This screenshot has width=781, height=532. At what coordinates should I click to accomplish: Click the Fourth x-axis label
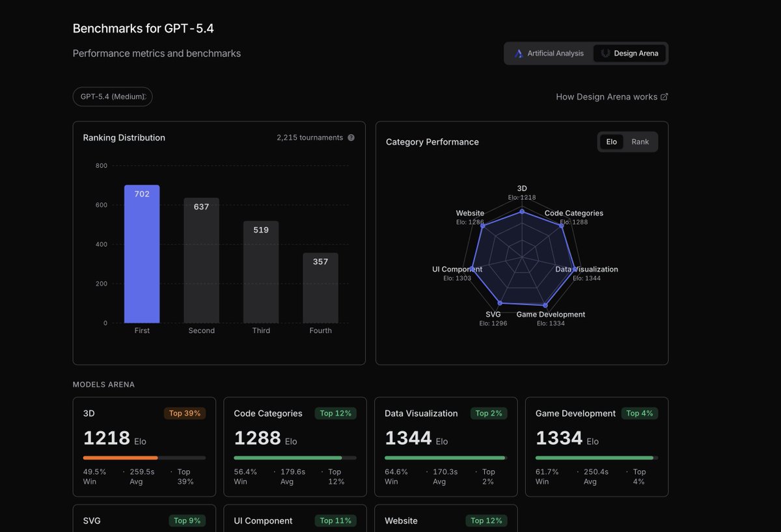point(320,330)
